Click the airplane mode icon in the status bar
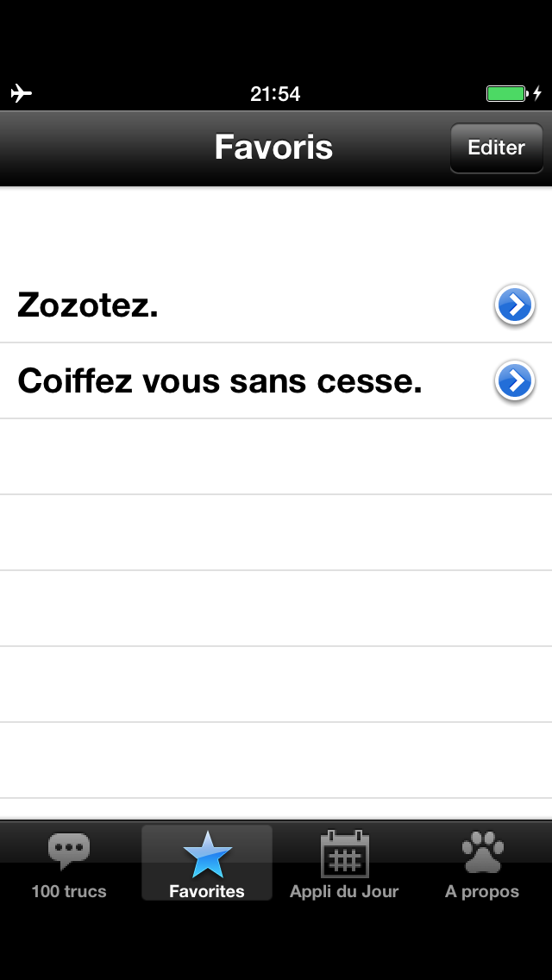This screenshot has width=552, height=980. [22, 93]
